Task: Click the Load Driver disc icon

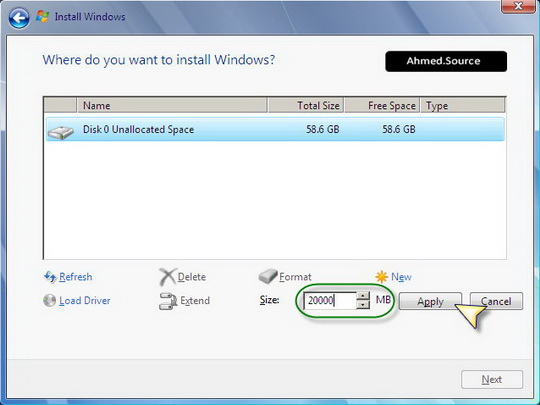Action: [x=50, y=300]
